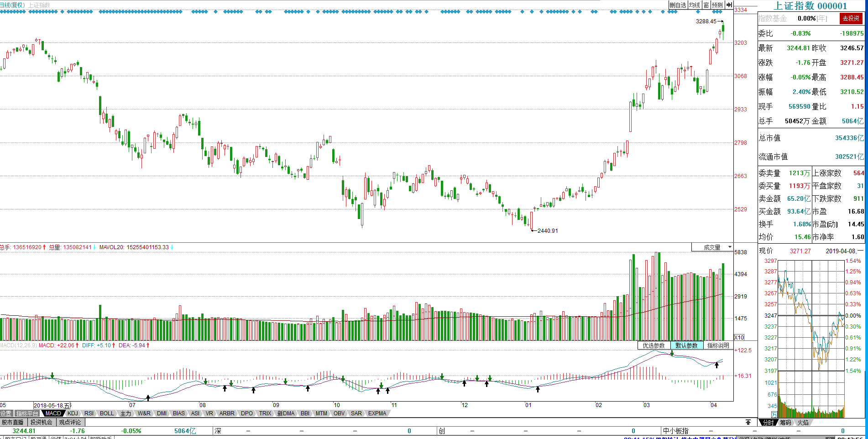Viewport: 868px width, 439px height.
Task: Open the 投资机会 tab
Action: coord(42,422)
